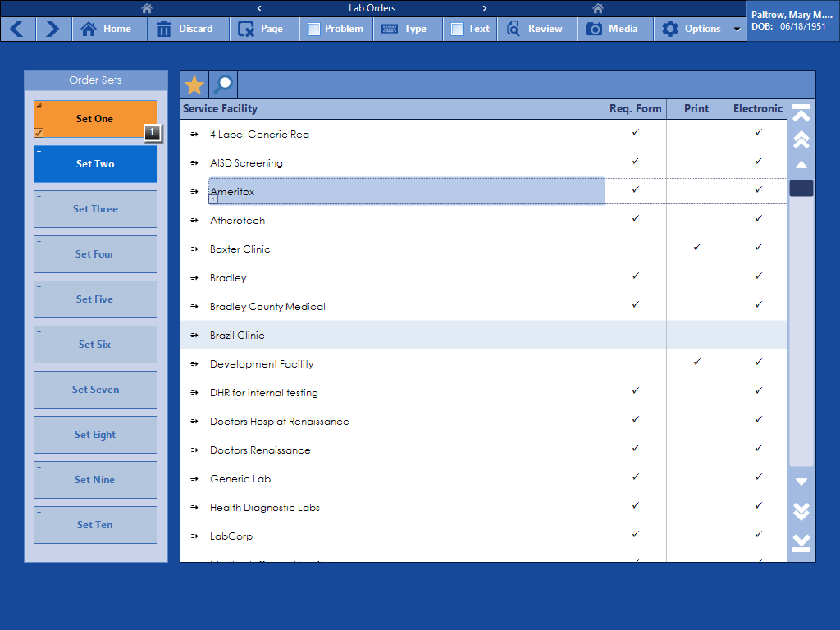The height and width of the screenshot is (630, 840).
Task: Go back with the left arrow
Action: click(18, 29)
